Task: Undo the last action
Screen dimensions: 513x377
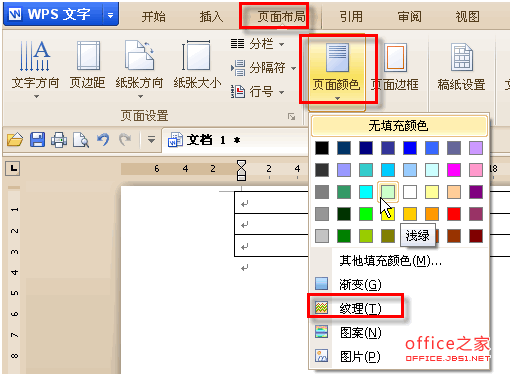Action: pos(103,140)
